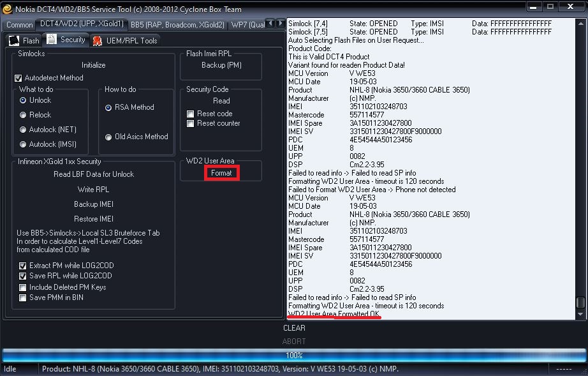Click the UEM/RPL Tools red icon
Image resolution: width=588 pixels, height=376 pixels.
97,41
